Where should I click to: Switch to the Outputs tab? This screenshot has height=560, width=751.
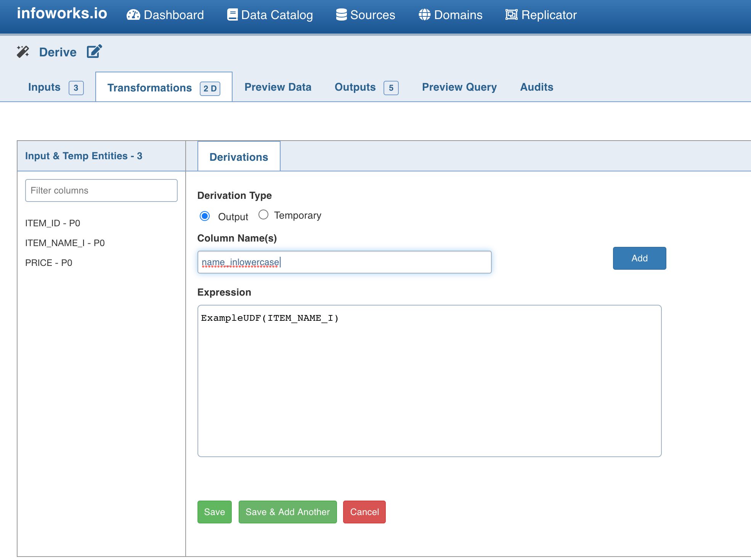(x=355, y=87)
